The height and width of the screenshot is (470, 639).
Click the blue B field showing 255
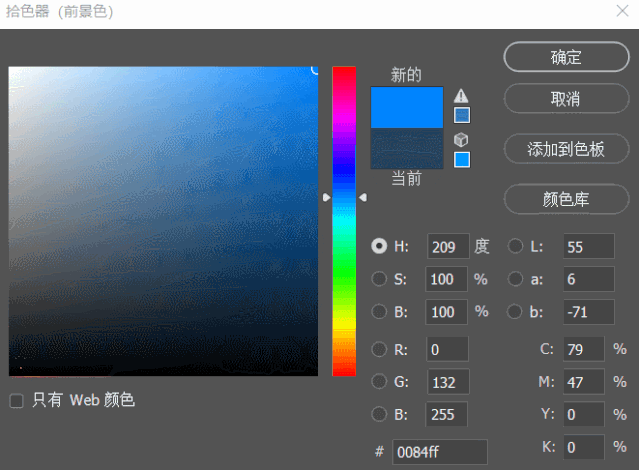click(446, 414)
